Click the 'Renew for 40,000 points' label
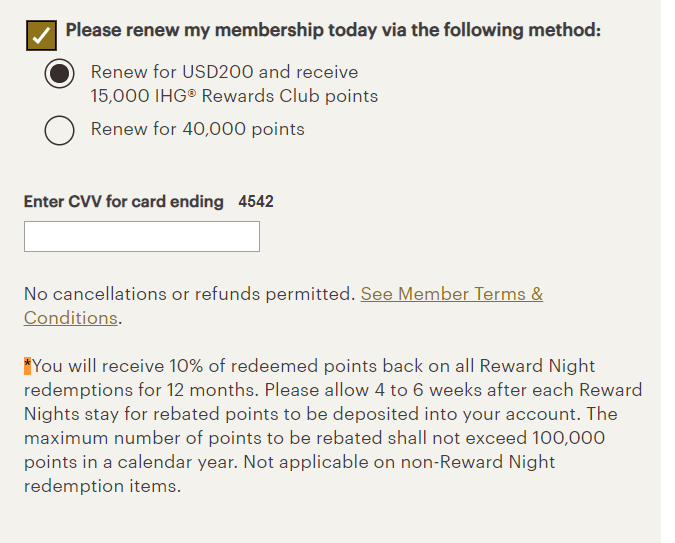This screenshot has height=543, width=675. click(x=198, y=129)
